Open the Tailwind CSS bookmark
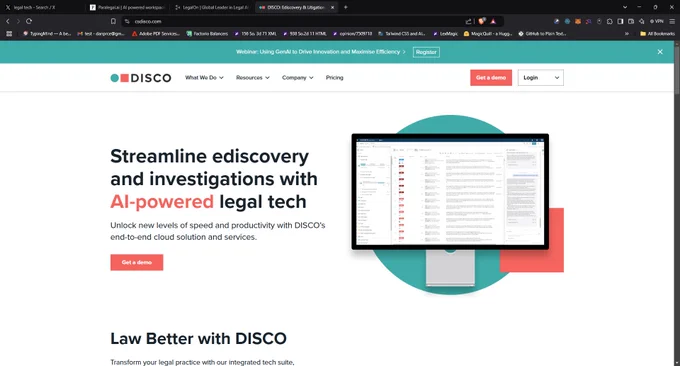The image size is (680, 366). (402, 34)
